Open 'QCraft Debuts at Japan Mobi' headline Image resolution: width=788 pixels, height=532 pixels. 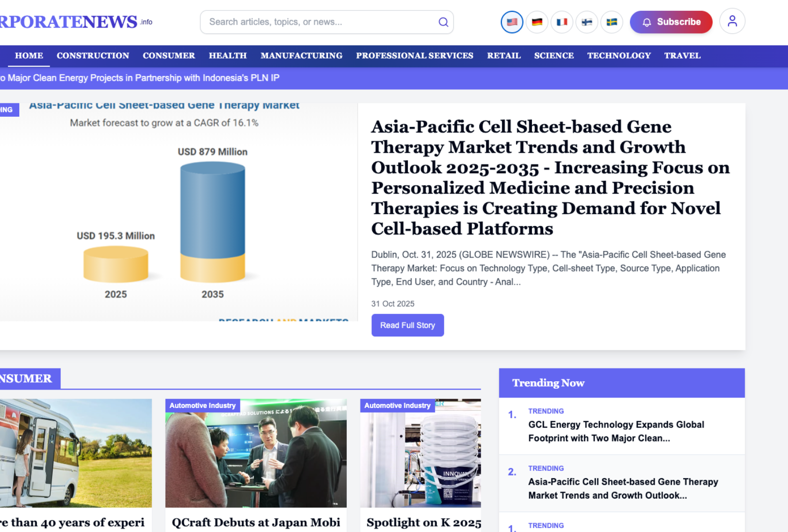point(256,523)
